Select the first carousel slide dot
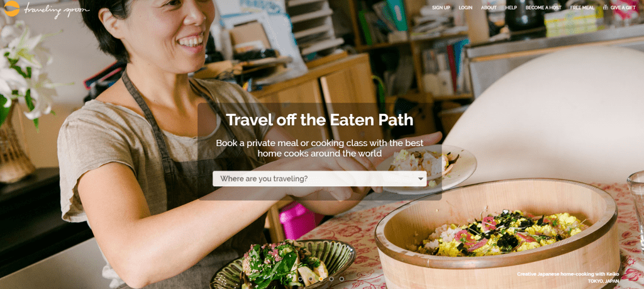Viewport: 644px width, 289px height. click(x=300, y=279)
